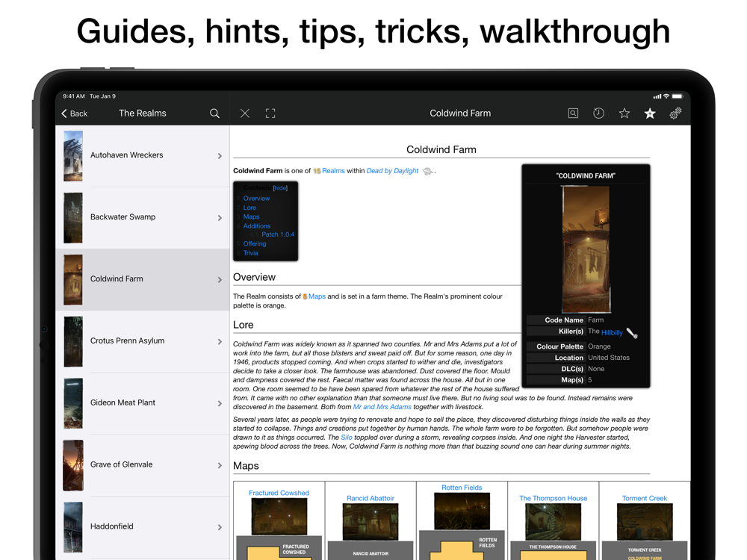Open Hillbilly killer link in infobox
Viewport: 747px width, 560px height.
(x=612, y=332)
